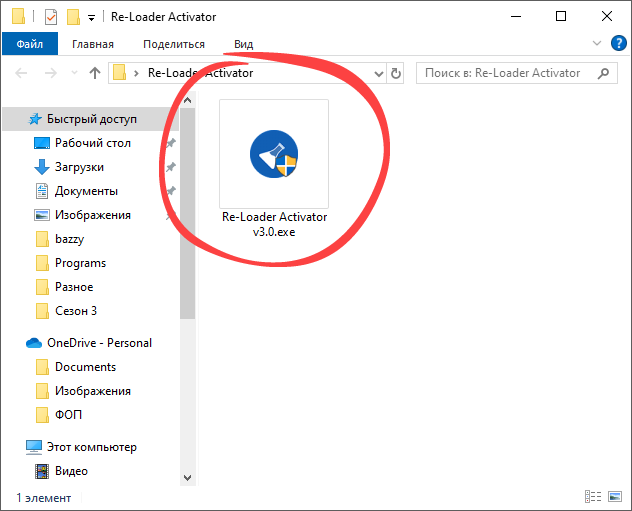Switch to the Вид ribbon tab
The image size is (632, 511).
(243, 44)
